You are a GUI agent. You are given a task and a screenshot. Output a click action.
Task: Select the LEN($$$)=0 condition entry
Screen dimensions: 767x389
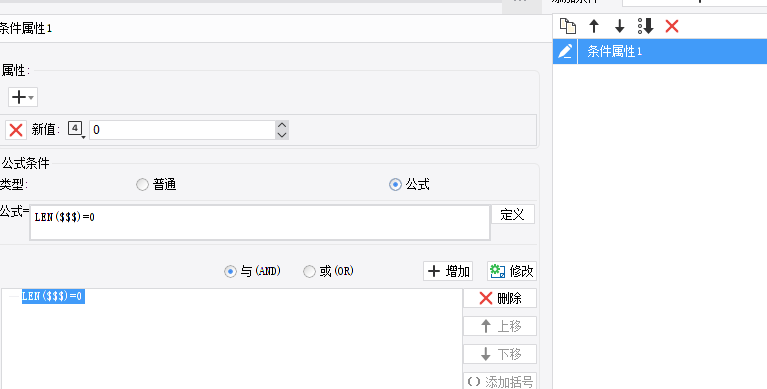(x=53, y=296)
